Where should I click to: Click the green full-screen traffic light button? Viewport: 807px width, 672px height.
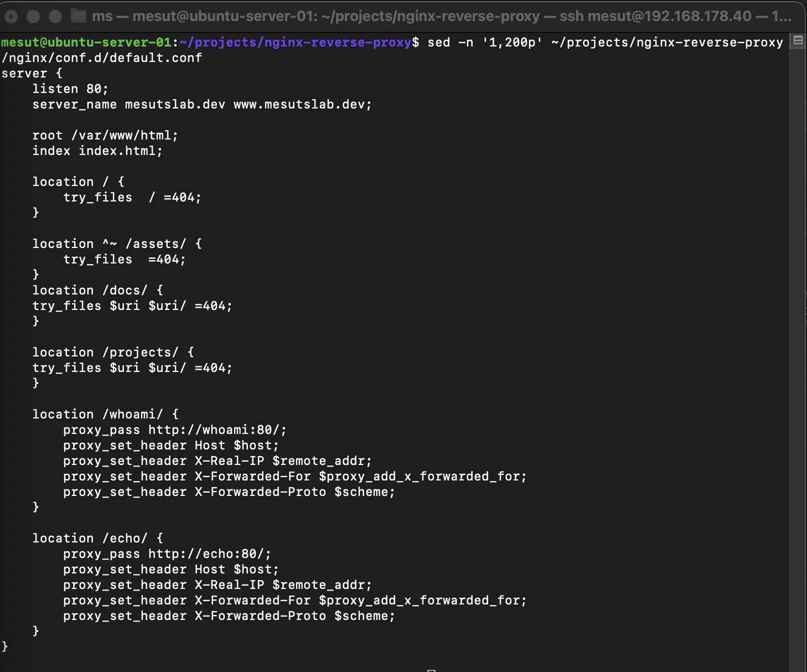[55, 16]
